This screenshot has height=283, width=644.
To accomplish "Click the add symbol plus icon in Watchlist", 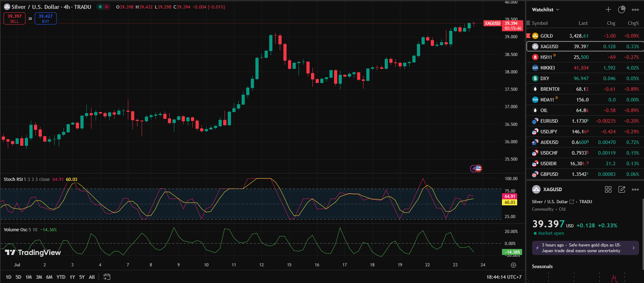I will 608,10.
